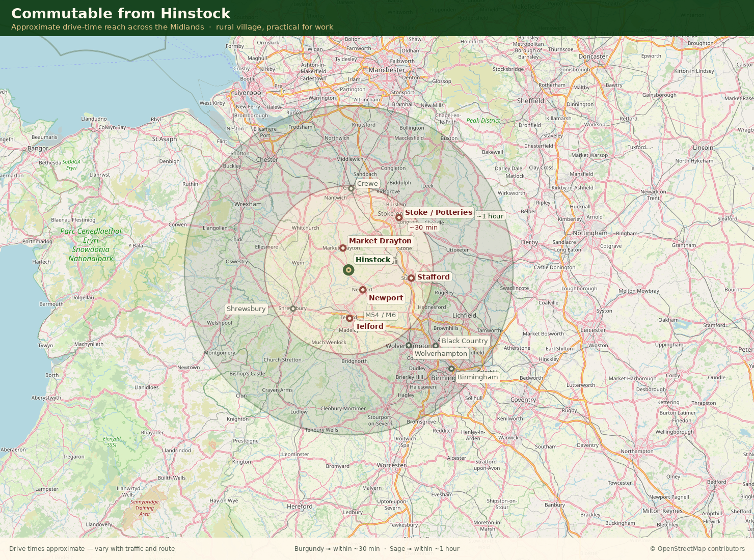The image size is (754, 560).
Task: Click Liverpool on the map
Action: coord(249,93)
